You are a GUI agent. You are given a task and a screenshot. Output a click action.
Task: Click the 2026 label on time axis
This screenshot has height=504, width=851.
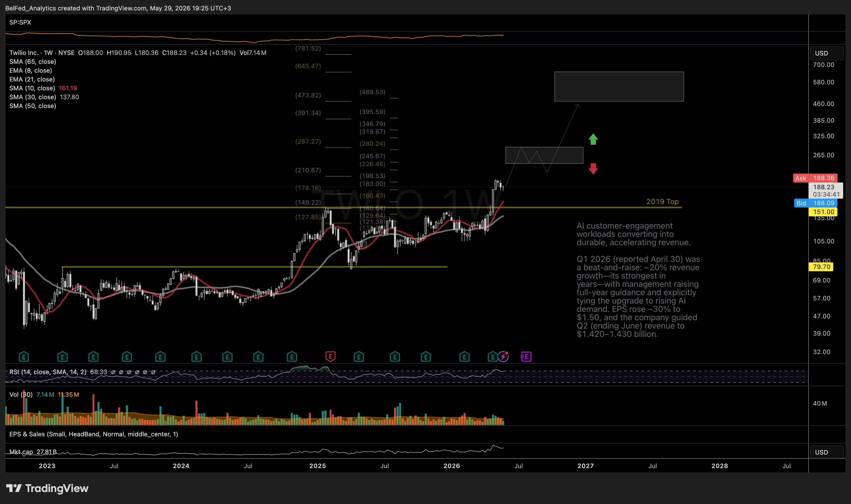pos(452,466)
